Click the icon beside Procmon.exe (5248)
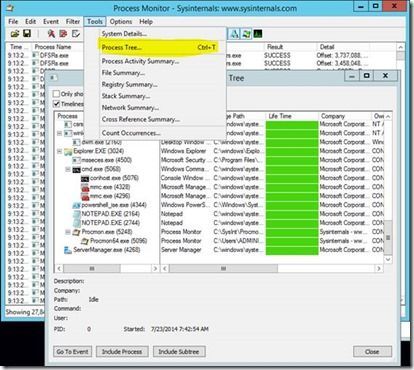 tap(77, 232)
